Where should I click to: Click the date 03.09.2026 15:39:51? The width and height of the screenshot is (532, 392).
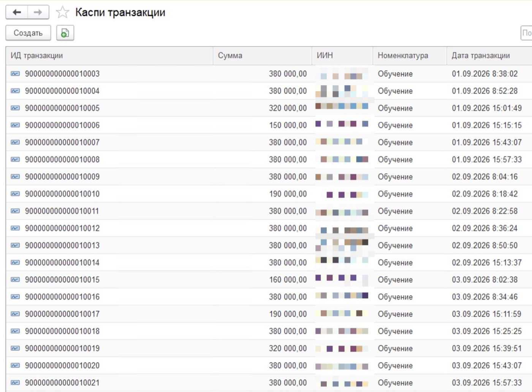click(487, 348)
